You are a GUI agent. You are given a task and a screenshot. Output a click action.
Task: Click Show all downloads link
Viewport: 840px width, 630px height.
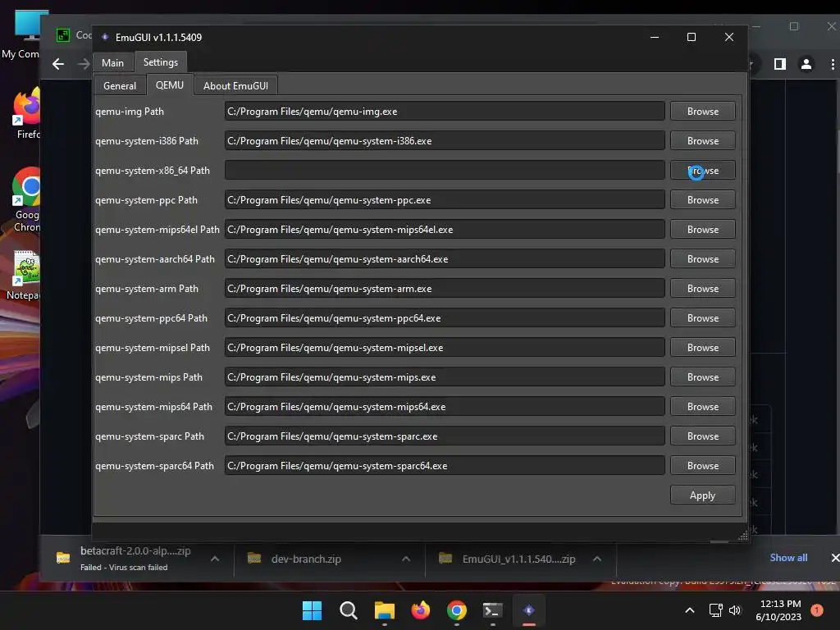pos(788,558)
